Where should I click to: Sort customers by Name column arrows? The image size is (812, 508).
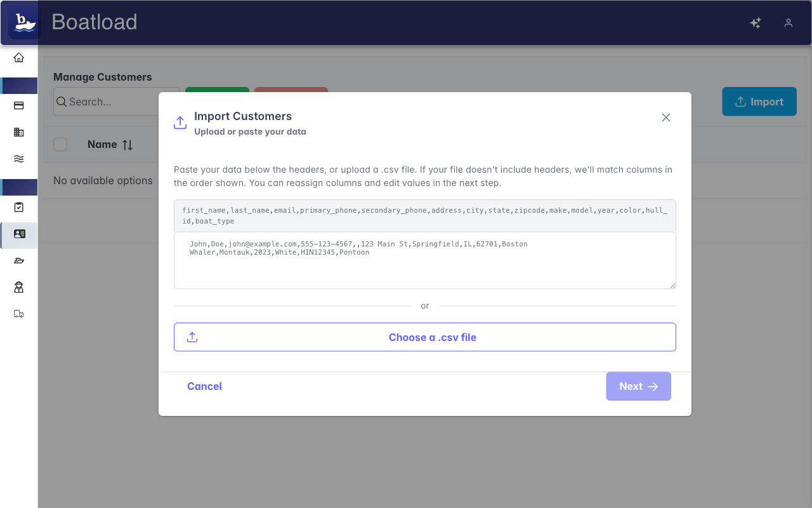(128, 145)
